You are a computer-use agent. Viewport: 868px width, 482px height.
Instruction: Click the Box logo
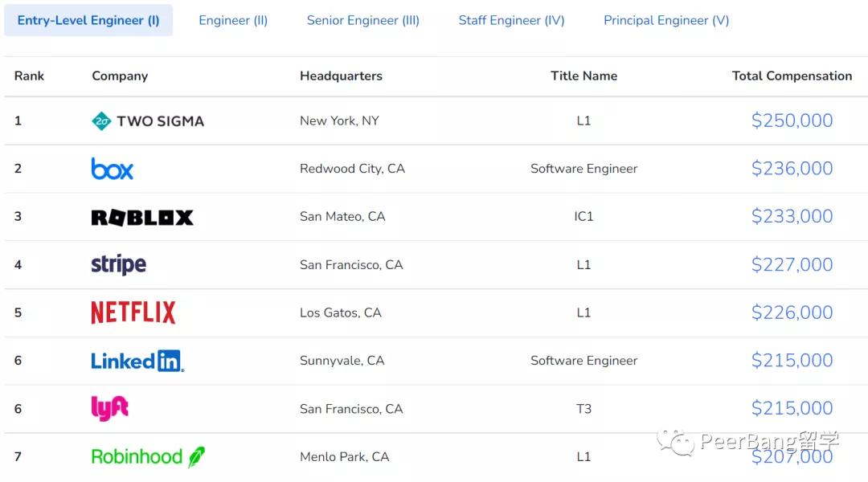coord(113,169)
